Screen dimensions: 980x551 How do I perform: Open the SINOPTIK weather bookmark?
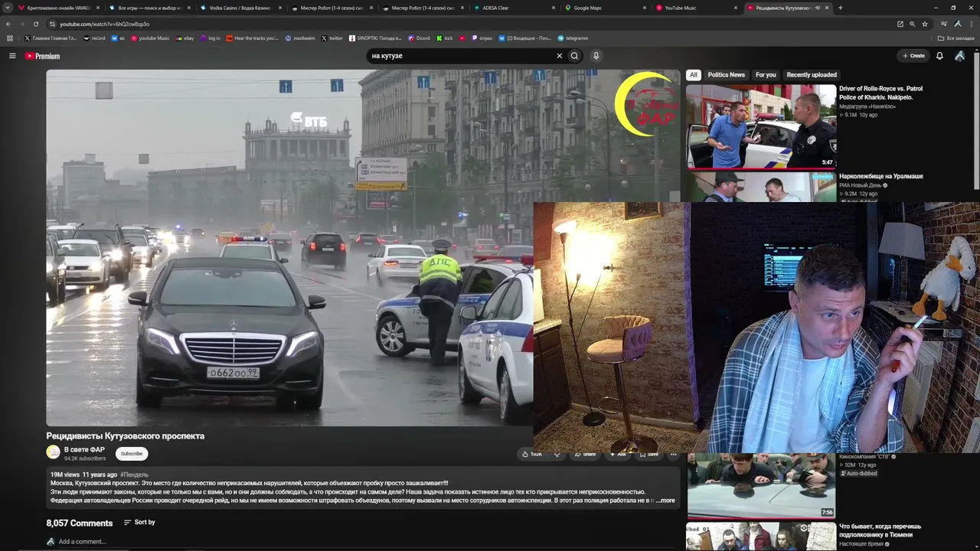click(x=375, y=38)
